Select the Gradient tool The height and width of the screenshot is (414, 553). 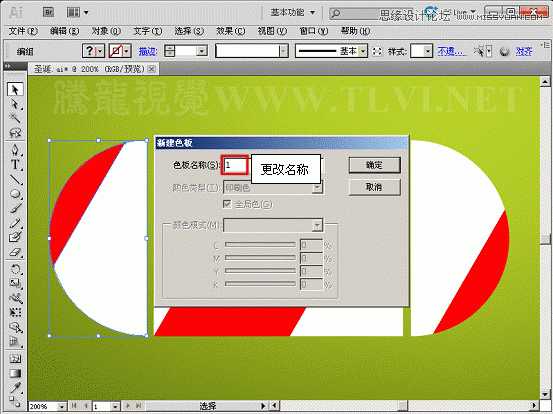[x=15, y=373]
